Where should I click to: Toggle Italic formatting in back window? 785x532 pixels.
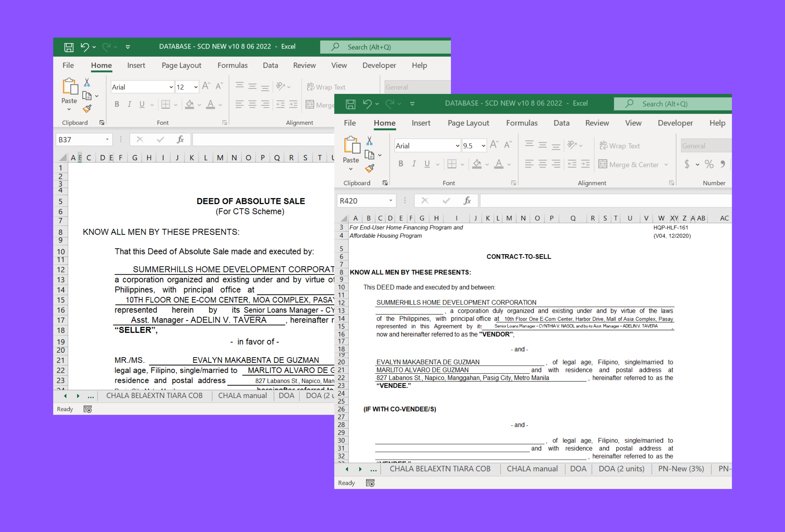(129, 104)
